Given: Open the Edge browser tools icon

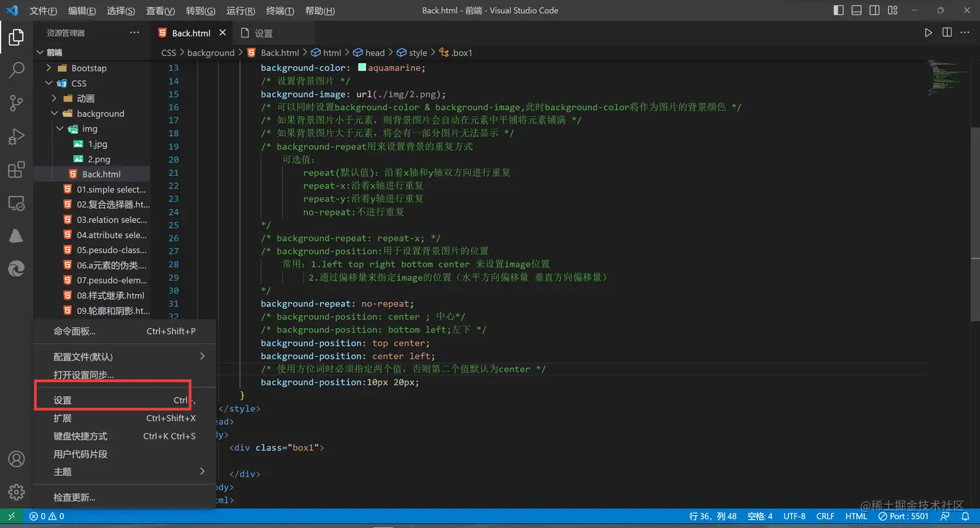Looking at the screenshot, I should [16, 269].
